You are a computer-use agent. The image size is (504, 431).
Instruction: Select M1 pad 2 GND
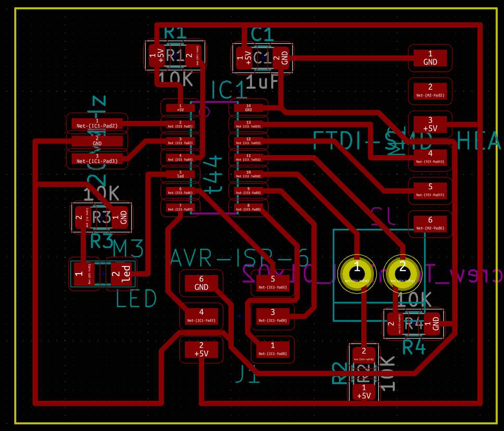pos(97,141)
